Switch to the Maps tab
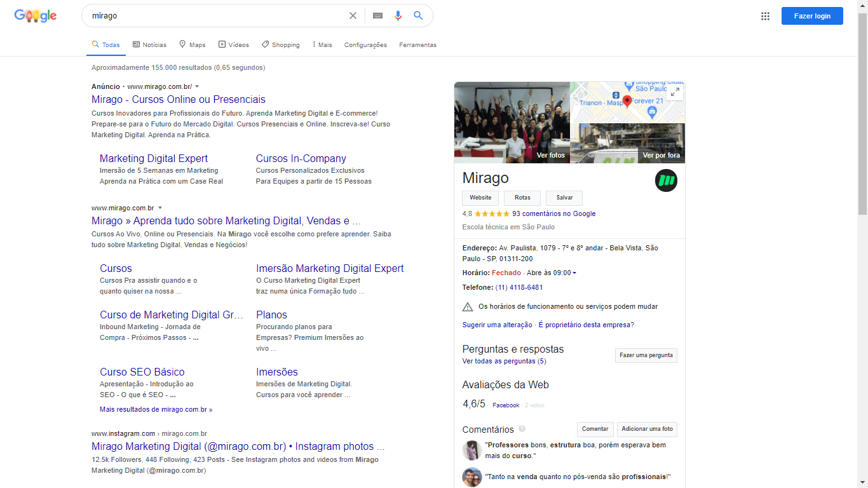868x488 pixels. [x=192, y=45]
